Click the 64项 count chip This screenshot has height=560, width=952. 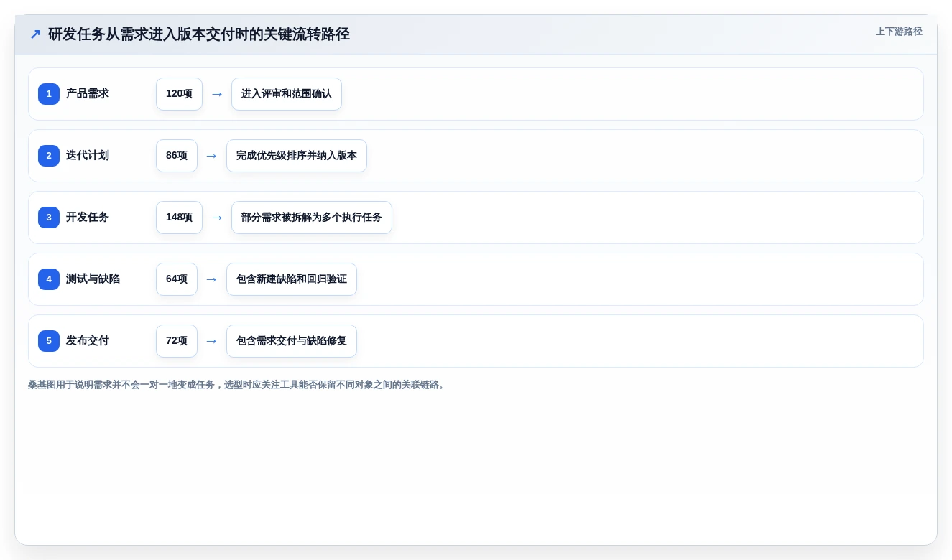point(177,279)
